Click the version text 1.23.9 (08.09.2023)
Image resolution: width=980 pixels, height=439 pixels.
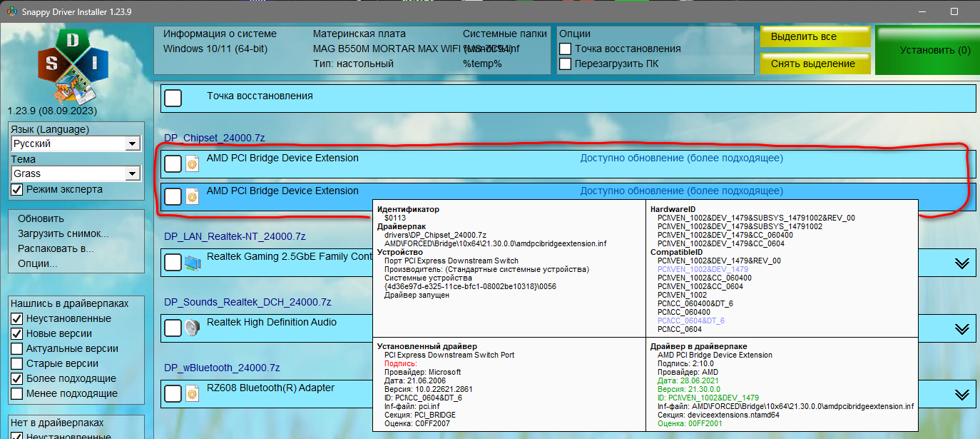[x=52, y=111]
